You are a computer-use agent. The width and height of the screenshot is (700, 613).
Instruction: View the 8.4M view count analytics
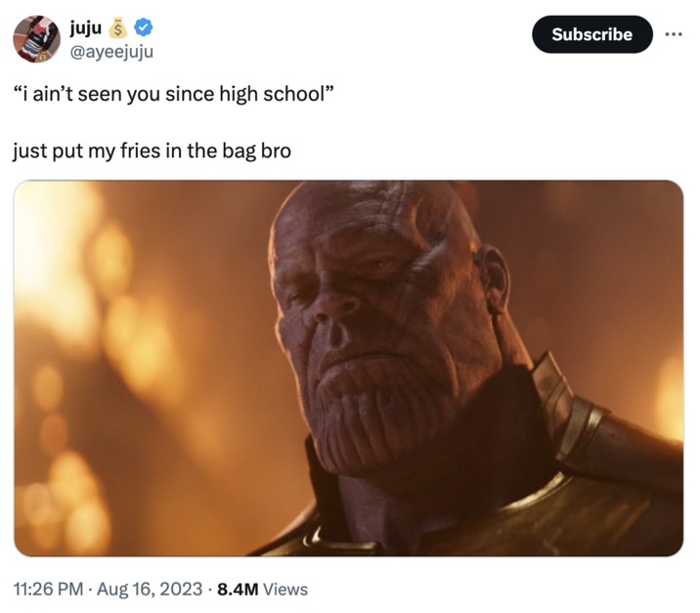pos(238,589)
